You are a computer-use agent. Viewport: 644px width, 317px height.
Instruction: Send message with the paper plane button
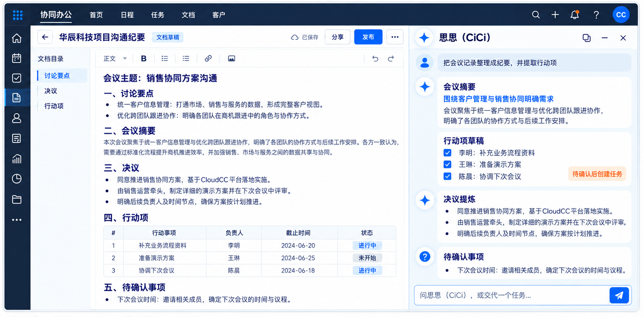pos(619,295)
